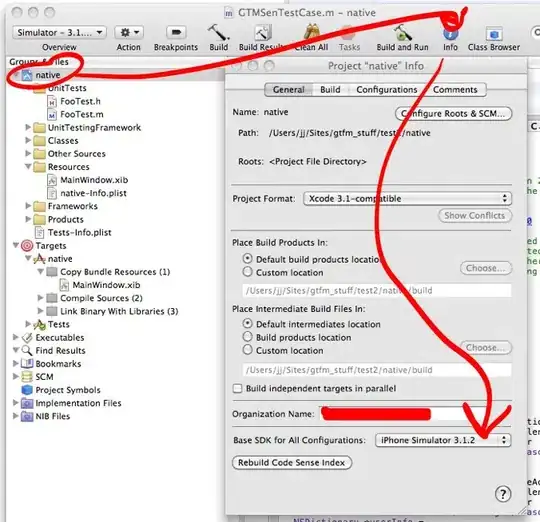The width and height of the screenshot is (540, 522).
Task: Click the intermediate build files path field
Action: (377, 370)
